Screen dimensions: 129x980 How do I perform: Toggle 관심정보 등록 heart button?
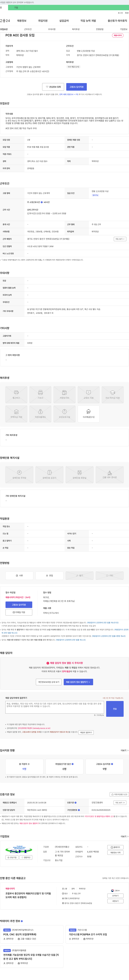pos(53,87)
